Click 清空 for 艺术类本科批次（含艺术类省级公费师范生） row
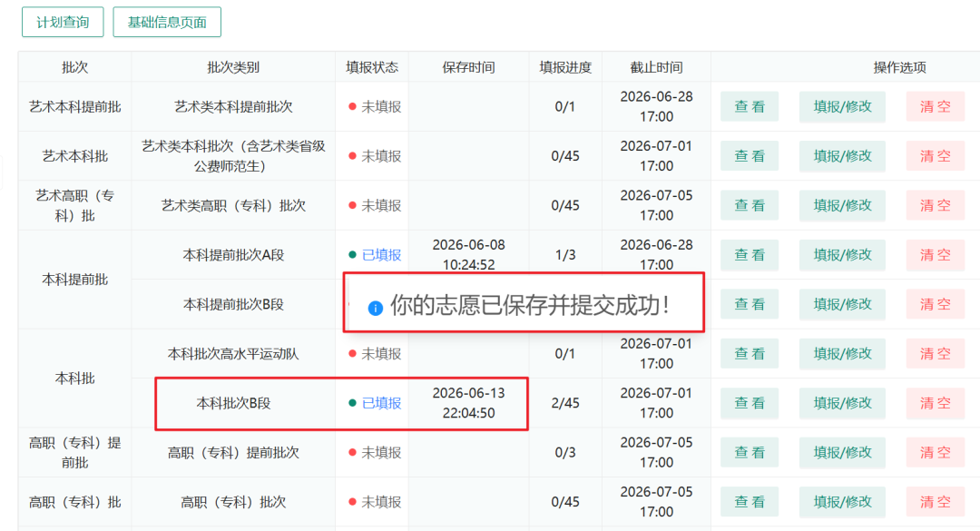Viewport: 980px width, 531px height. tap(935, 156)
